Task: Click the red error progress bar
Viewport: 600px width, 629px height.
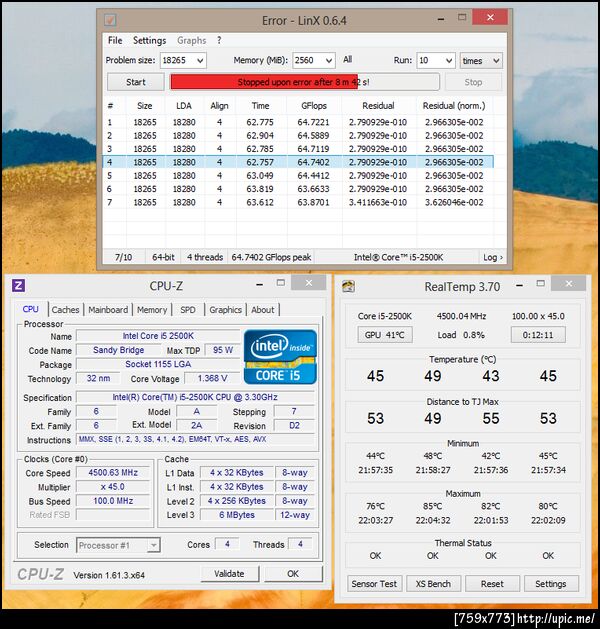Action: [x=305, y=82]
